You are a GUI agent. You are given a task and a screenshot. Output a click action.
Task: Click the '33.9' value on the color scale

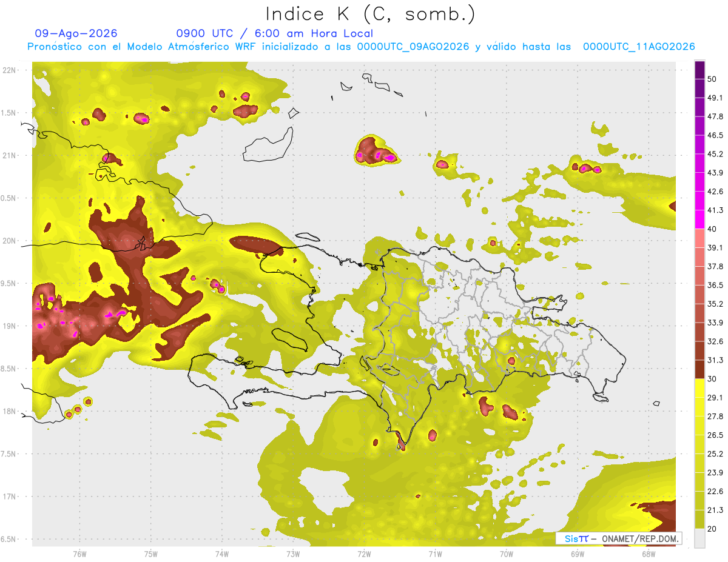pyautogui.click(x=715, y=323)
